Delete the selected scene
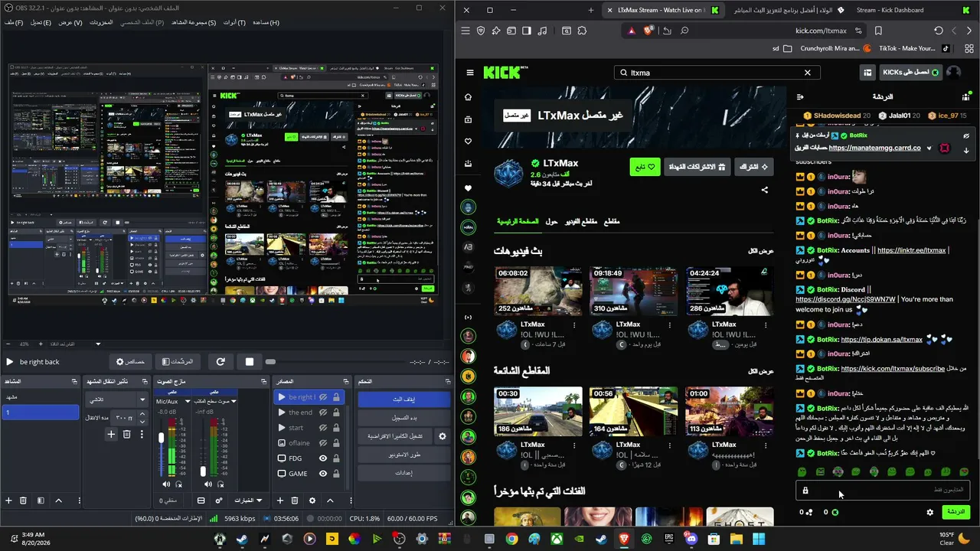 (x=23, y=500)
